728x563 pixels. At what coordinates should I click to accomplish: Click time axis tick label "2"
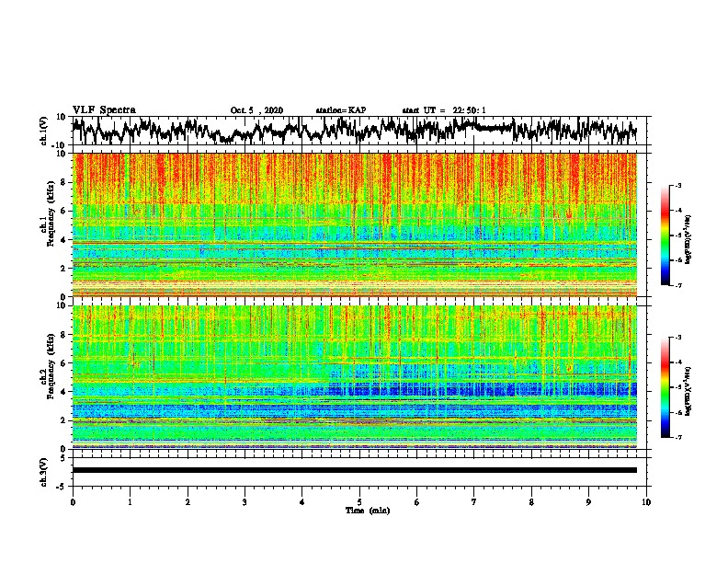tap(188, 502)
